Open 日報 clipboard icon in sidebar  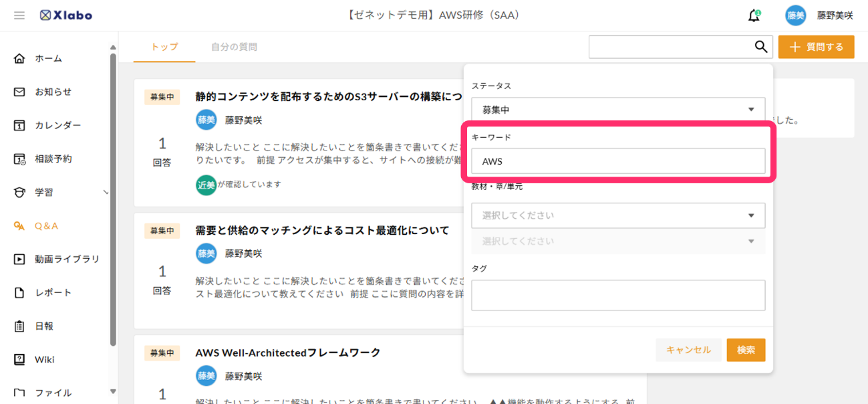[19, 326]
